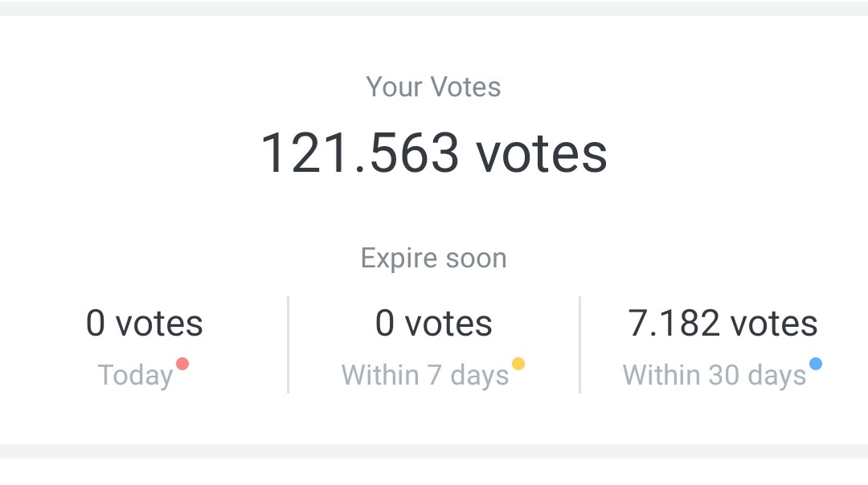
Task: Click the Your Votes heading
Action: [x=433, y=87]
